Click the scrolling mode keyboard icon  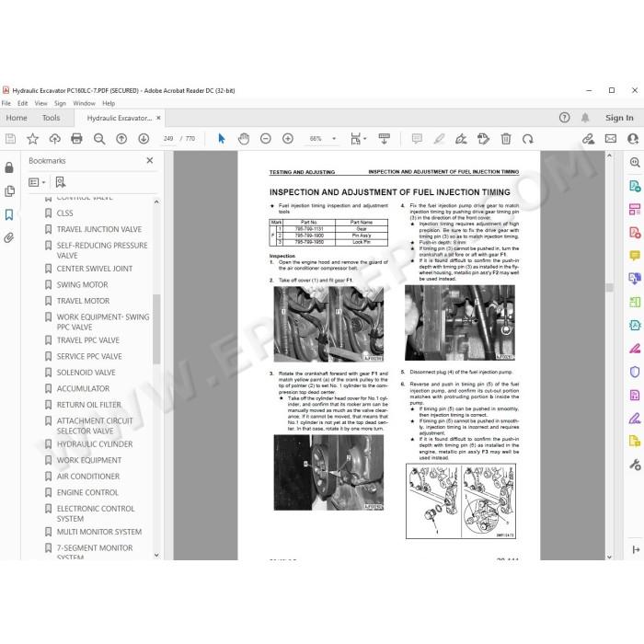(x=384, y=139)
